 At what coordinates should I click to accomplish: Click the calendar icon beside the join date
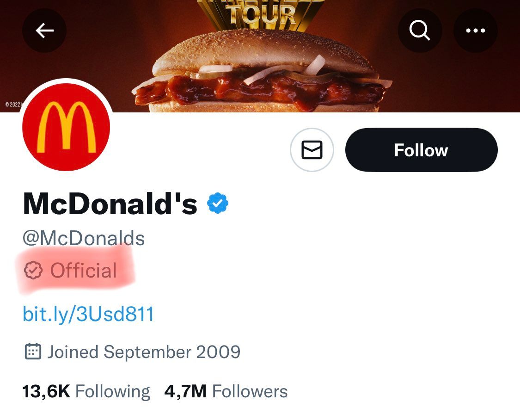point(32,352)
